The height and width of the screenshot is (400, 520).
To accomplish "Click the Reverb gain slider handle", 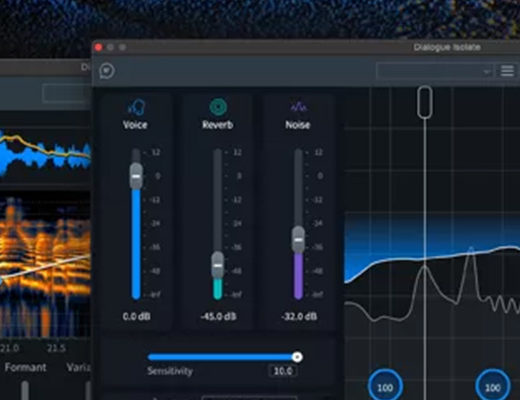I will (218, 265).
